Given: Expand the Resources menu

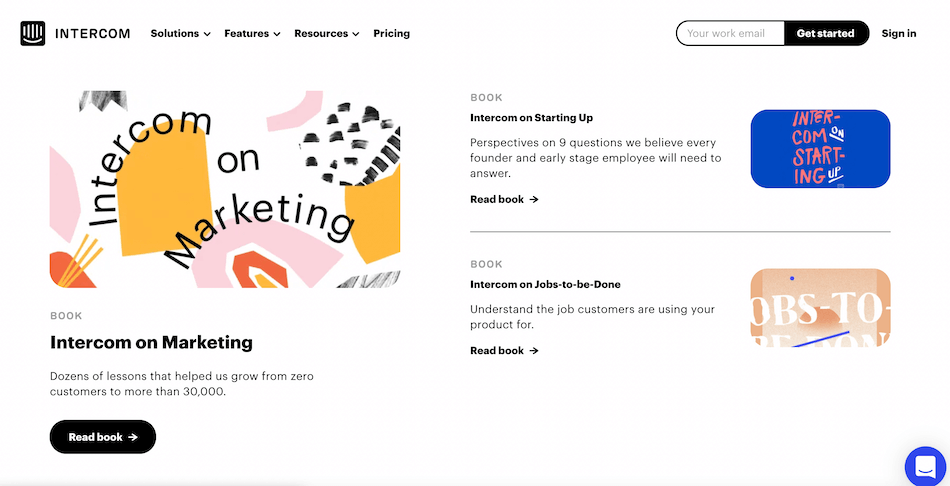Looking at the screenshot, I should pyautogui.click(x=327, y=33).
